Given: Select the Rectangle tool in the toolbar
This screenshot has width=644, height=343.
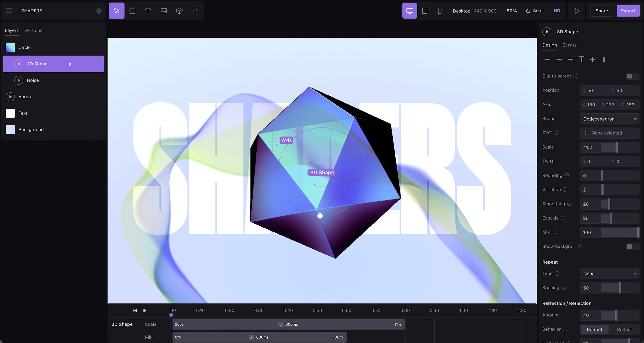Looking at the screenshot, I should coord(132,11).
